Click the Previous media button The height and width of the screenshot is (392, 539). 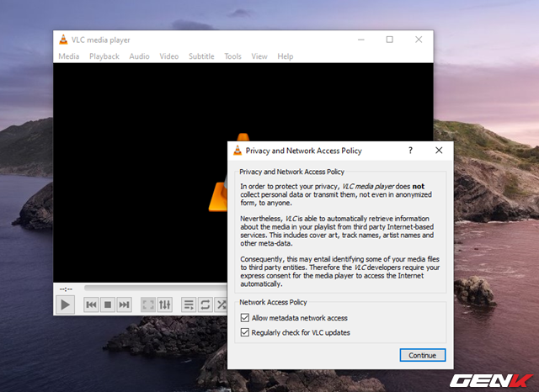(92, 305)
